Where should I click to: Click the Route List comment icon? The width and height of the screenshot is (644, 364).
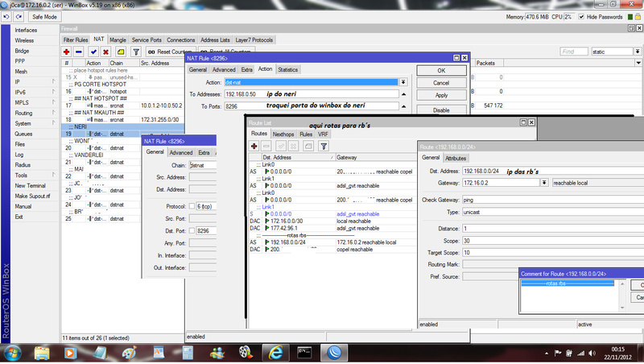click(x=308, y=146)
